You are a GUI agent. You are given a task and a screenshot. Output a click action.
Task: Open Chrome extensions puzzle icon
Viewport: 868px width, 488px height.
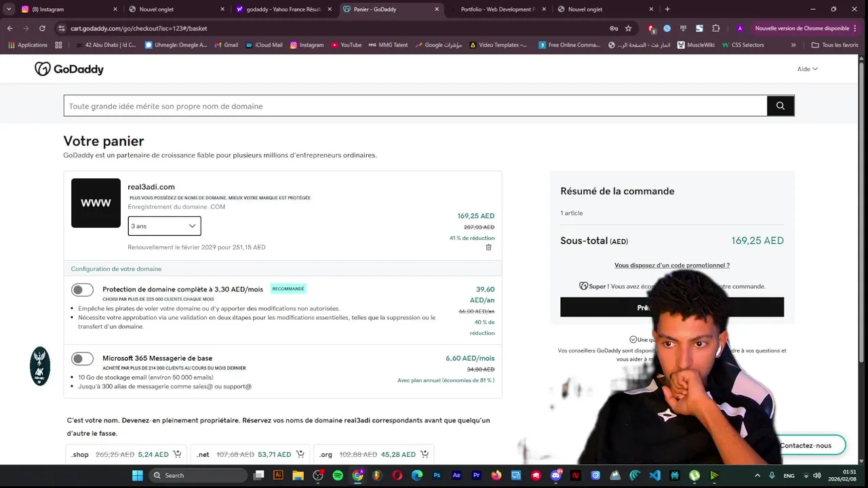click(x=716, y=28)
